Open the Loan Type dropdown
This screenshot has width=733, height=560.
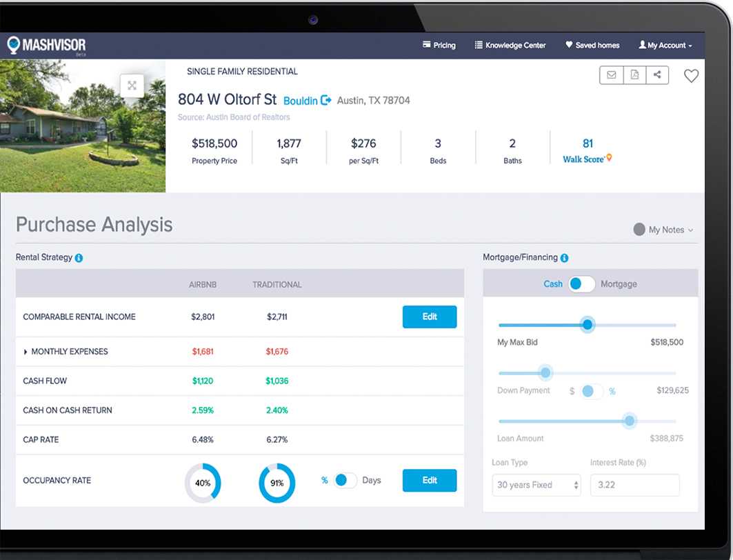536,485
